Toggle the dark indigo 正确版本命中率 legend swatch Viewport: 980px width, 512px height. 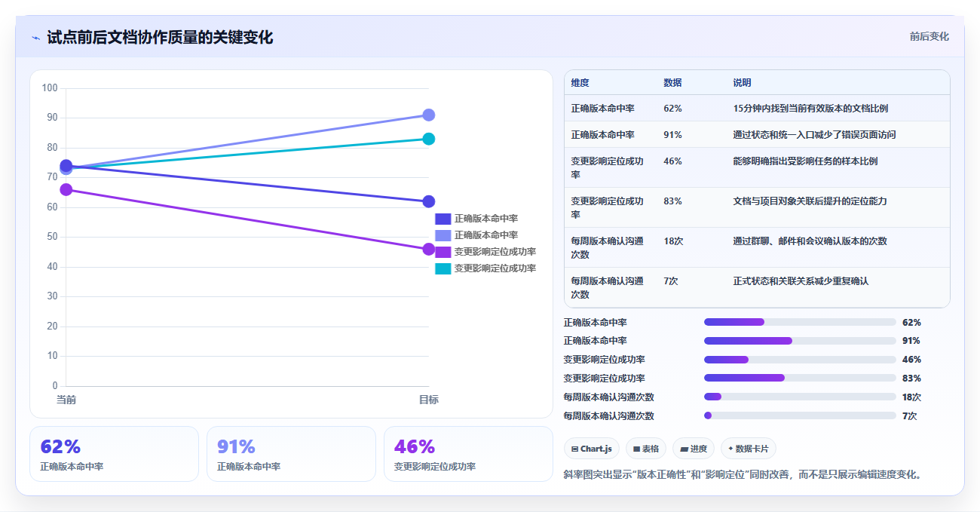(443, 219)
